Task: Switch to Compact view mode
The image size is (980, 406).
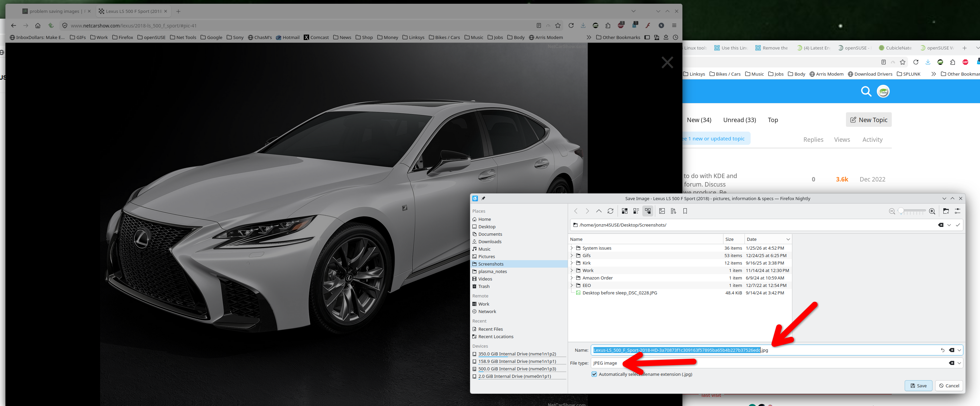Action: 636,211
